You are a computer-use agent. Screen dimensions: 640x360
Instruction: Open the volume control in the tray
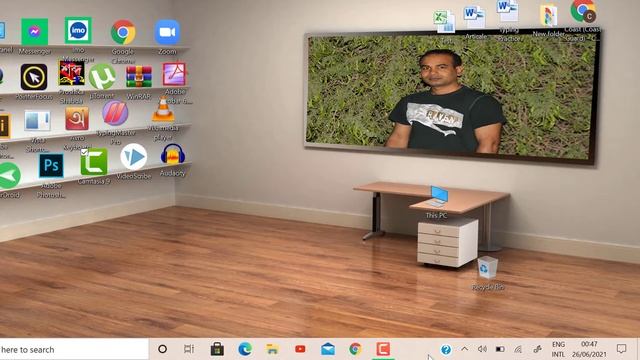pyautogui.click(x=482, y=349)
